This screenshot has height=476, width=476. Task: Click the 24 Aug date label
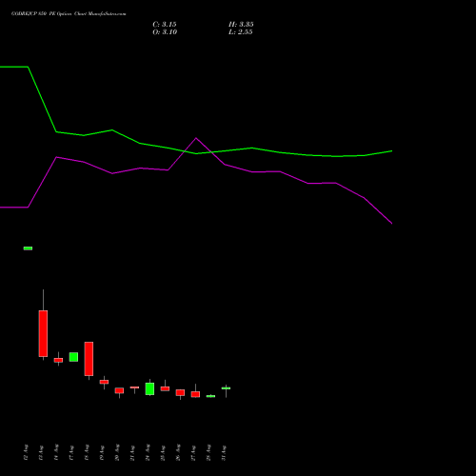(148, 452)
